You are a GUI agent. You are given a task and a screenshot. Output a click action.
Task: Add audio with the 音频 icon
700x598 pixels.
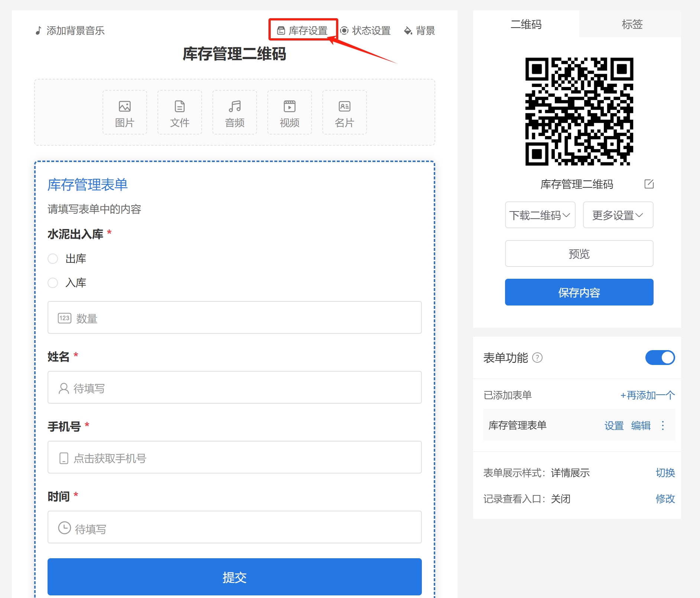pos(235,112)
